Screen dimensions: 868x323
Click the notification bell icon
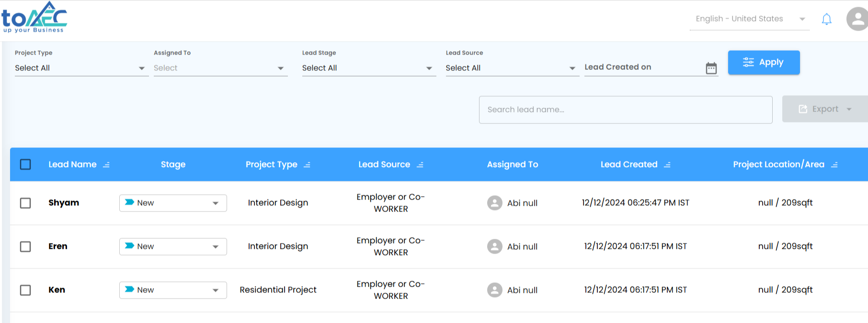pyautogui.click(x=826, y=19)
